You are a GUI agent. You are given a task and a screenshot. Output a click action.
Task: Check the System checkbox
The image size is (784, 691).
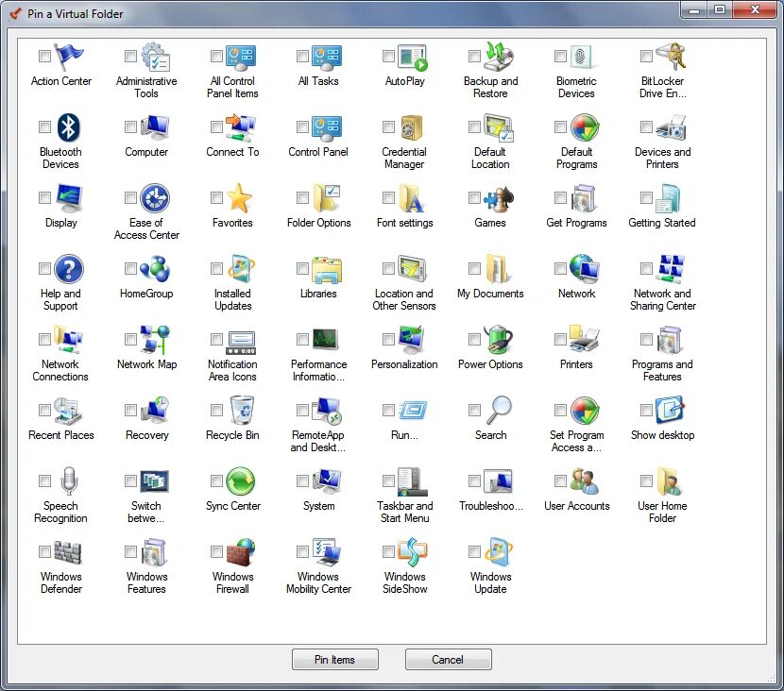302,481
